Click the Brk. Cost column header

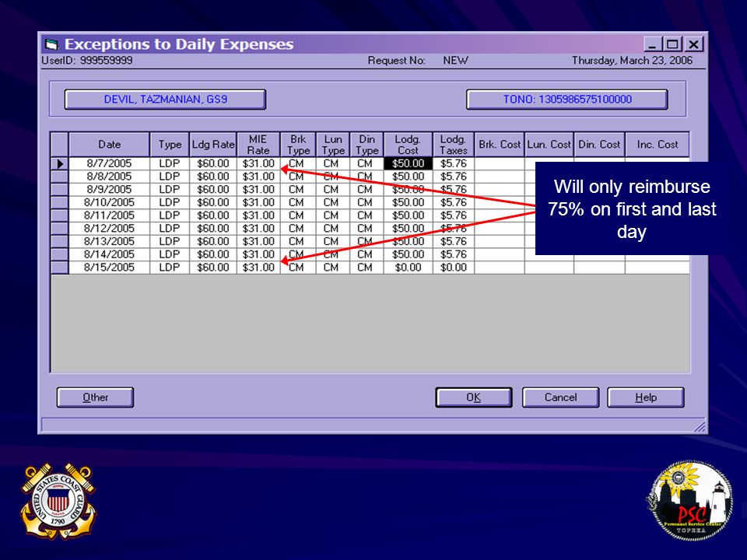(x=500, y=145)
